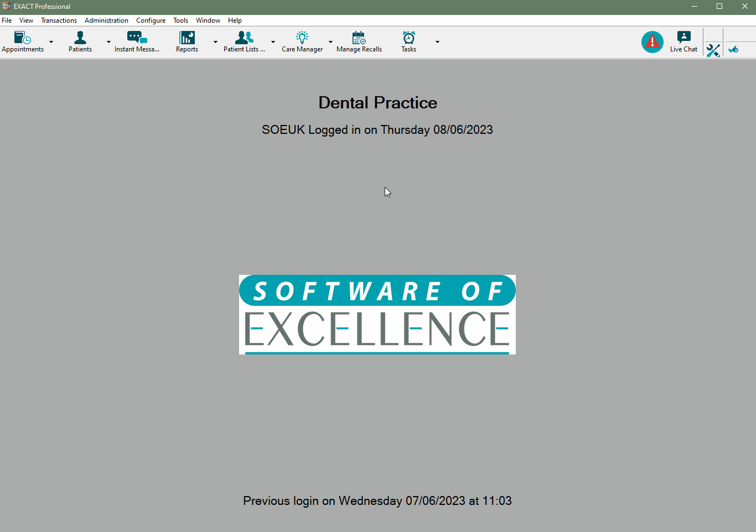Expand the dropdown arrow beside Reports
The image size is (756, 532).
point(215,42)
